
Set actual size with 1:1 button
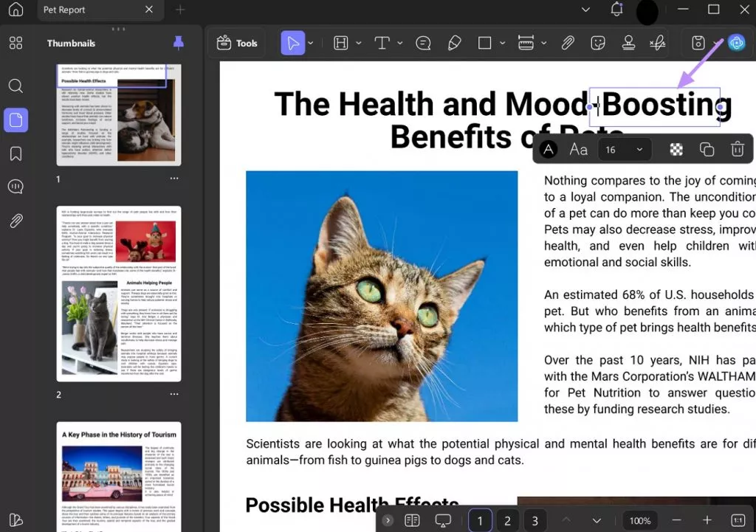[x=738, y=520]
